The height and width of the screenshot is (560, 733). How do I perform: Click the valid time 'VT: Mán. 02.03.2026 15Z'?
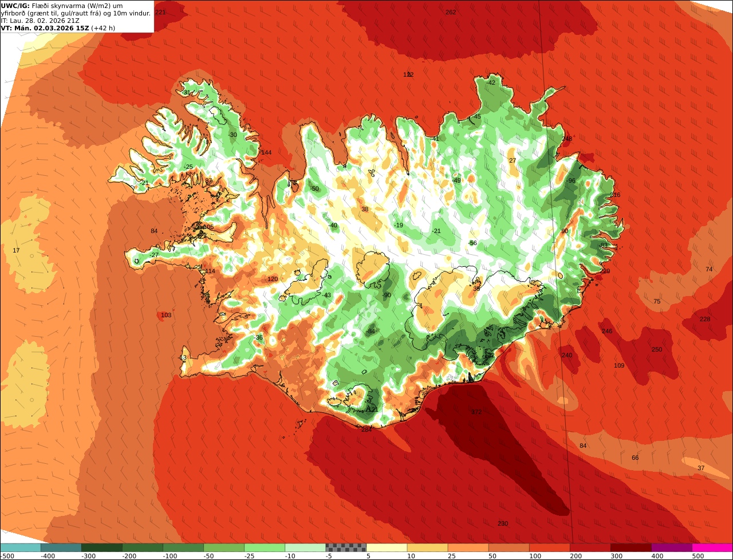click(45, 28)
